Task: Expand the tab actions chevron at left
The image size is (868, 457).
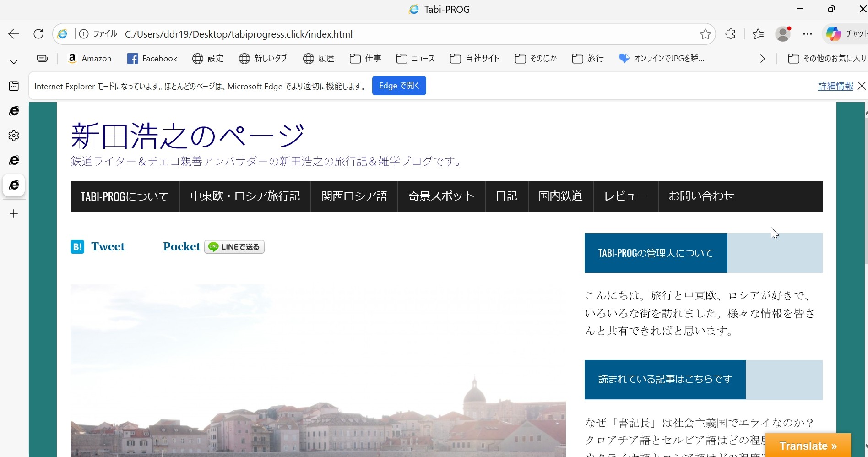Action: (14, 61)
